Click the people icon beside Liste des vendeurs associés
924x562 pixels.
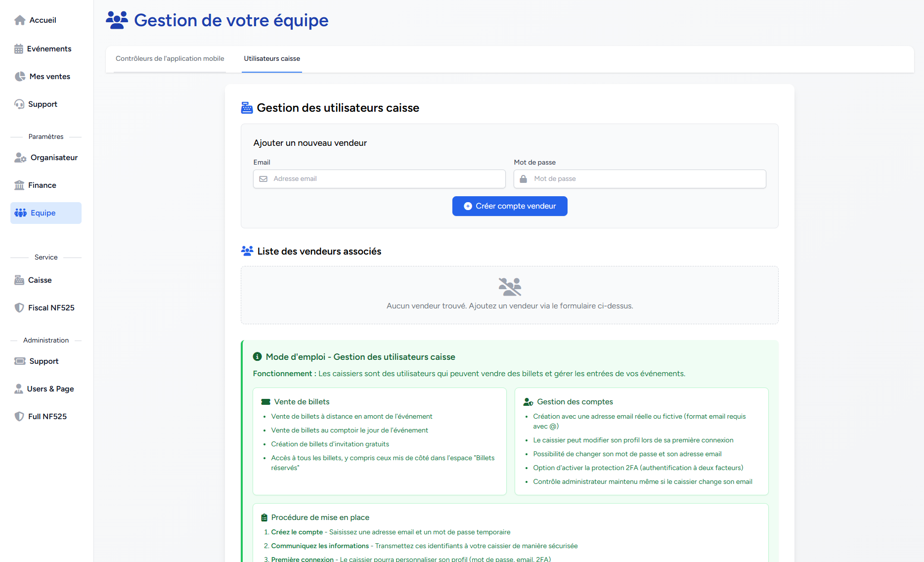tap(247, 251)
